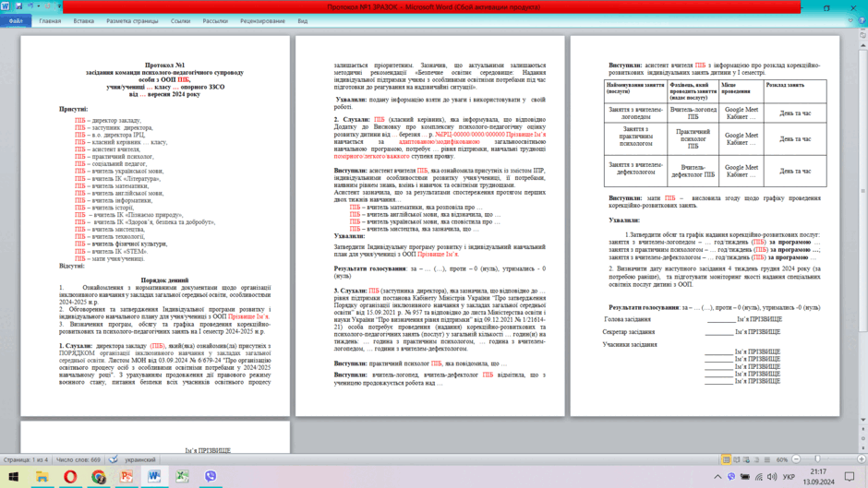The image size is (868, 488).
Task: Click the 'Порядок денний' heading
Action: (164, 280)
